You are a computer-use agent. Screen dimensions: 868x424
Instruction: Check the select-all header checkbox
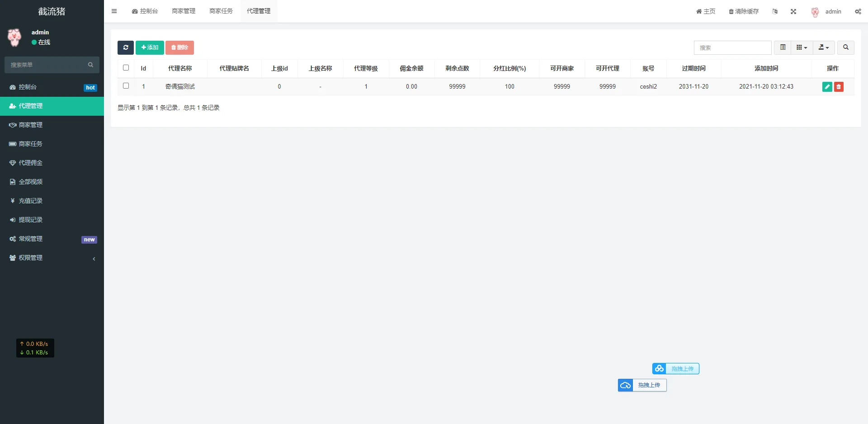(x=126, y=68)
